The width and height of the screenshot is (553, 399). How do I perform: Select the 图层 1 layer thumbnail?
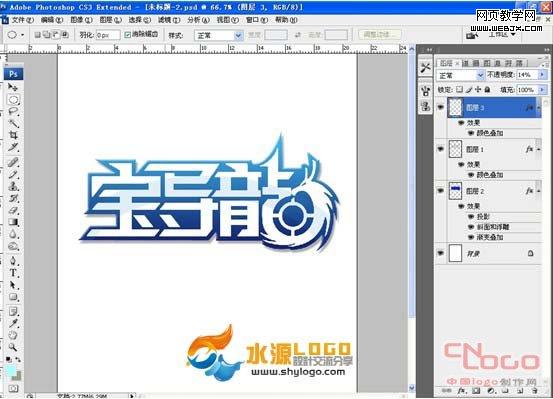point(455,149)
